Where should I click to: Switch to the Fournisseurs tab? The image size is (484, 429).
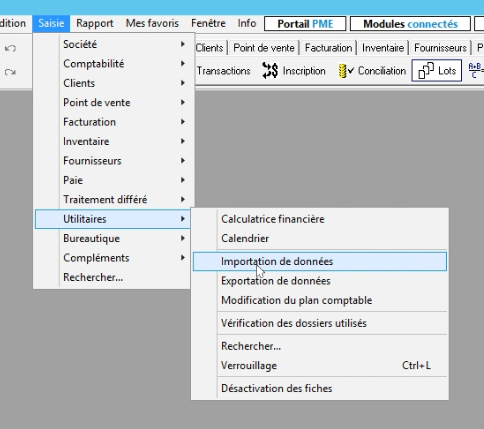(x=440, y=48)
